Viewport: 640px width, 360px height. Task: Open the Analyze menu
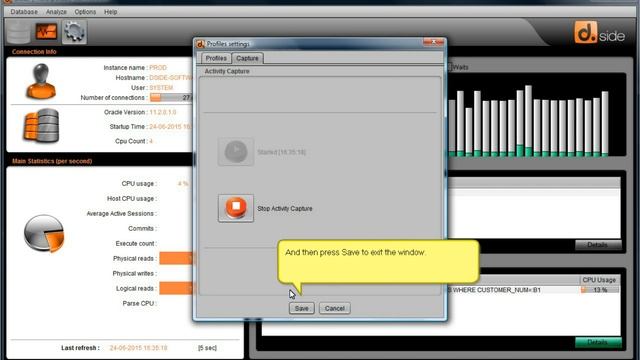click(x=56, y=12)
